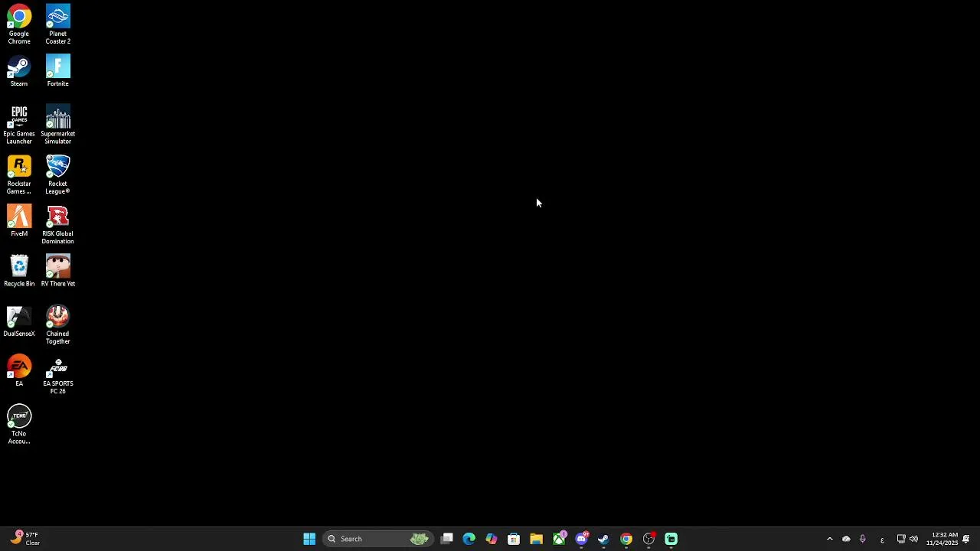Open the Google Chrome desktop shortcut
Screen dimensions: 980x551
(x=19, y=24)
